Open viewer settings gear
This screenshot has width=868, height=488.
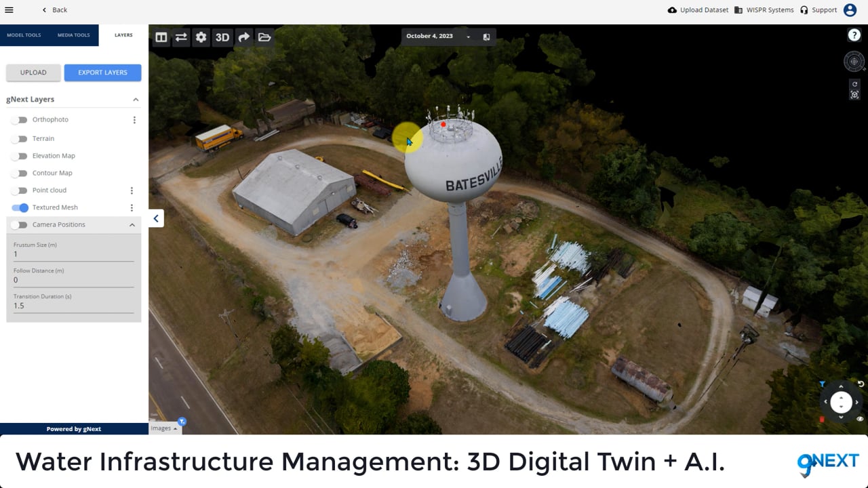[201, 37]
